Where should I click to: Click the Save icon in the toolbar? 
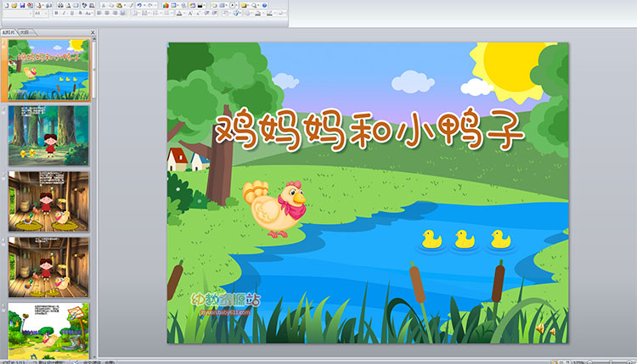[x=22, y=4]
